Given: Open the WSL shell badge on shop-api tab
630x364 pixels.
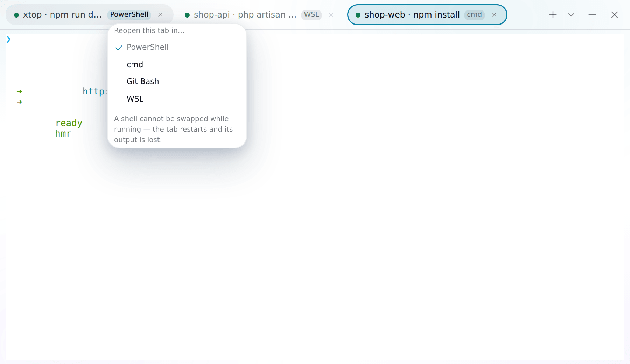Looking at the screenshot, I should pyautogui.click(x=311, y=15).
